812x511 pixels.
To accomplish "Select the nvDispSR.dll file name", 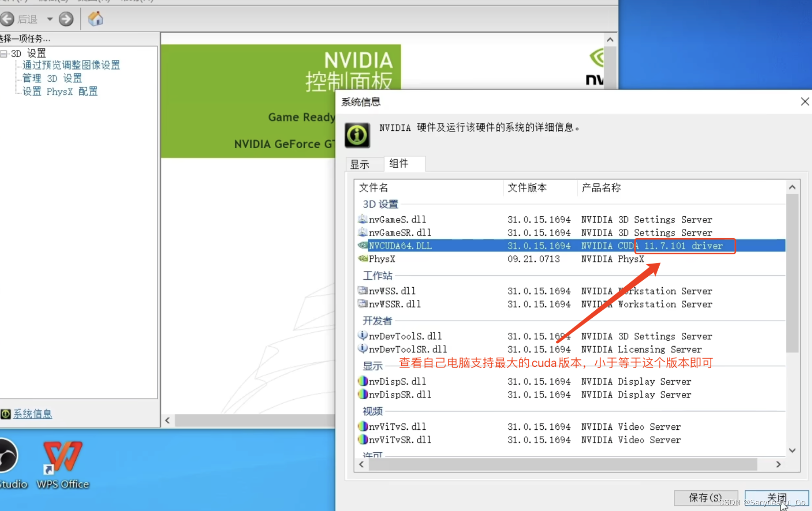I will pos(400,395).
